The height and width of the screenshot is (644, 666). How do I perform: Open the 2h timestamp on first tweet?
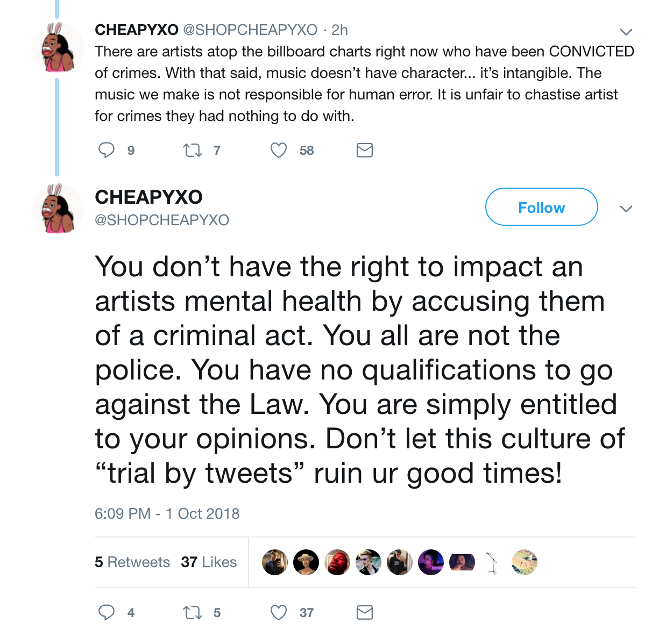click(339, 30)
